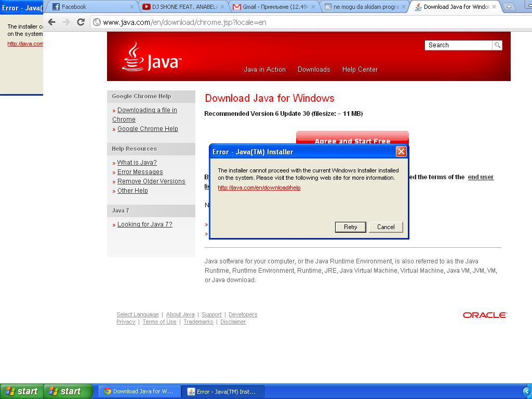Open the Error Messages link
Screen dimensions: 532x399
[x=140, y=172]
